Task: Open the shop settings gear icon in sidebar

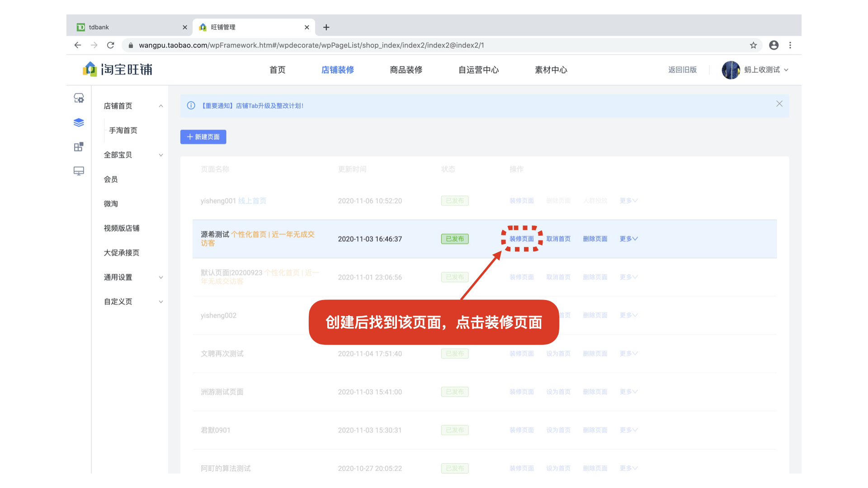Action: point(79,98)
